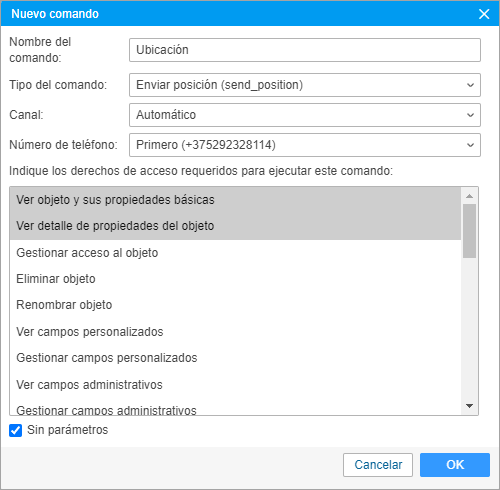
Task: Uncheck the Sin parámetros checkbox
Action: [x=16, y=430]
